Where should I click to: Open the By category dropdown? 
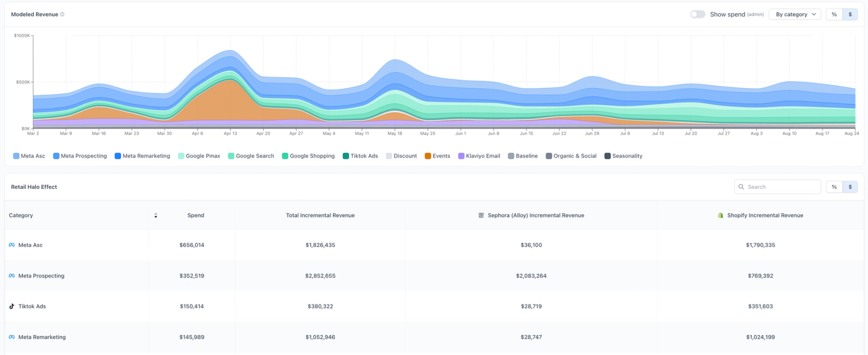point(795,15)
